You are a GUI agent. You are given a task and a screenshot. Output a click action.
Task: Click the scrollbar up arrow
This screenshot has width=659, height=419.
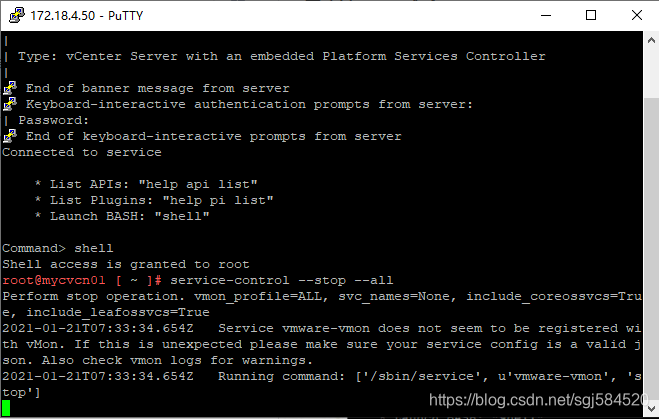(651, 40)
